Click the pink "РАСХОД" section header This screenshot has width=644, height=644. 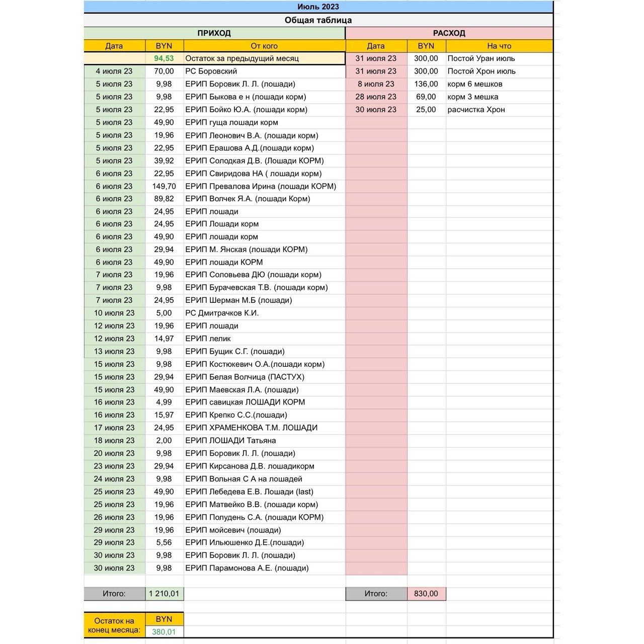tap(449, 33)
